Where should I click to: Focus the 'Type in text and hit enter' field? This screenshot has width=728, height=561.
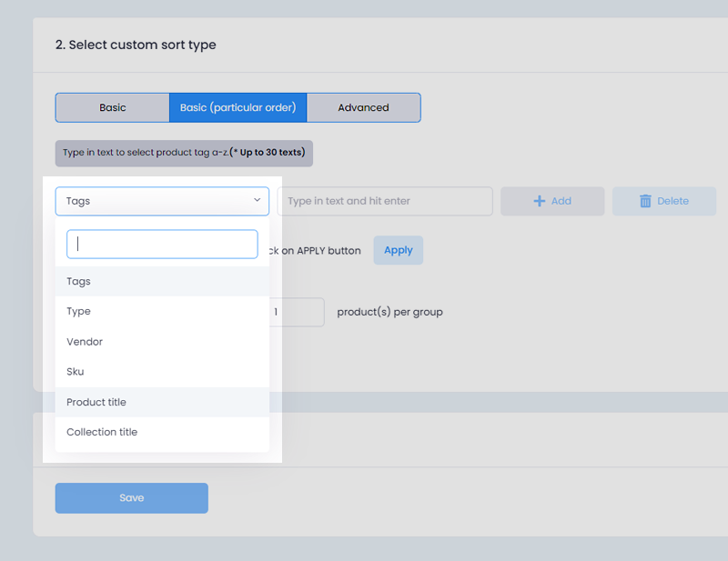tap(385, 201)
